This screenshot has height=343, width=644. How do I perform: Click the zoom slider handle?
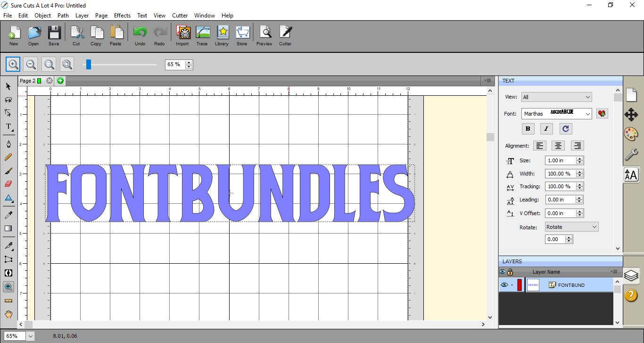88,64
